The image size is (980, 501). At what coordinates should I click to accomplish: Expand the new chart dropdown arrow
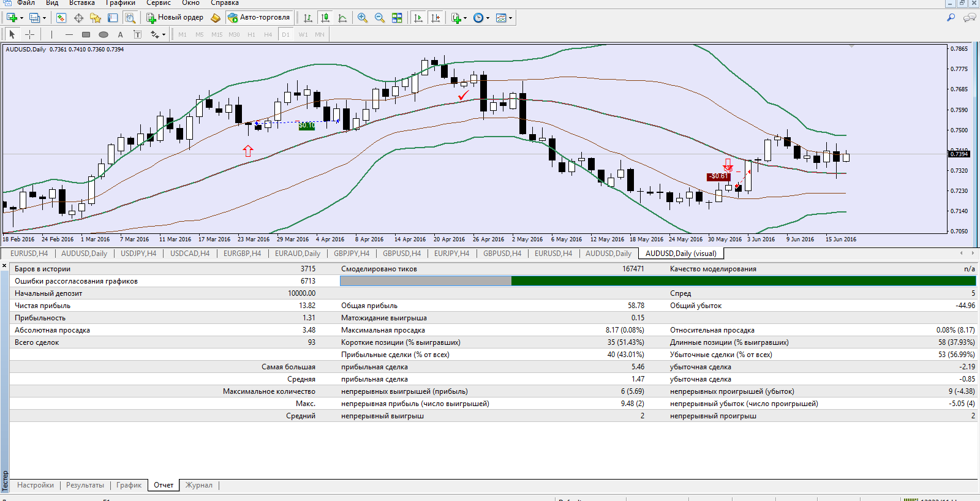point(21,18)
